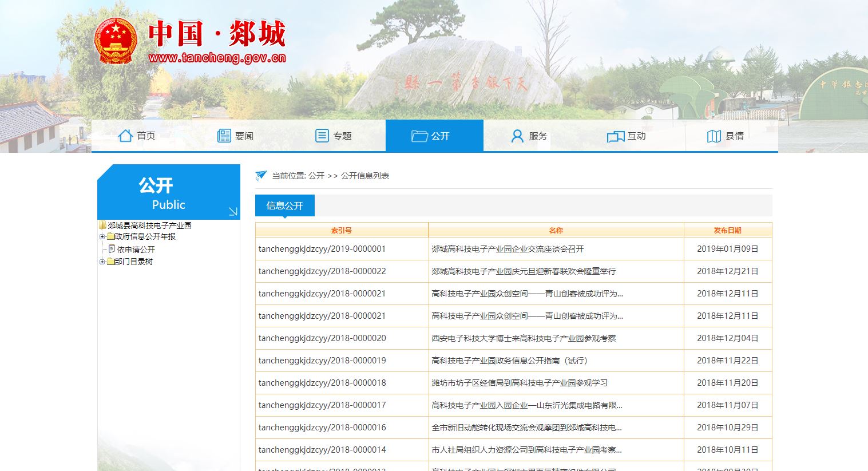Click the 互动 chat icon
The width and height of the screenshot is (868, 471).
pos(615,136)
